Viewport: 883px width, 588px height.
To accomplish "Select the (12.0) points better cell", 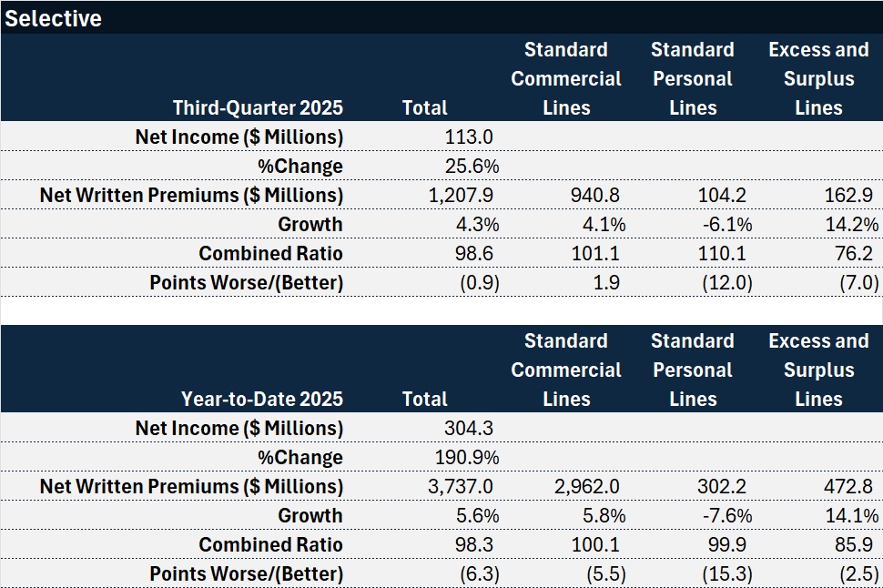I will point(726,282).
